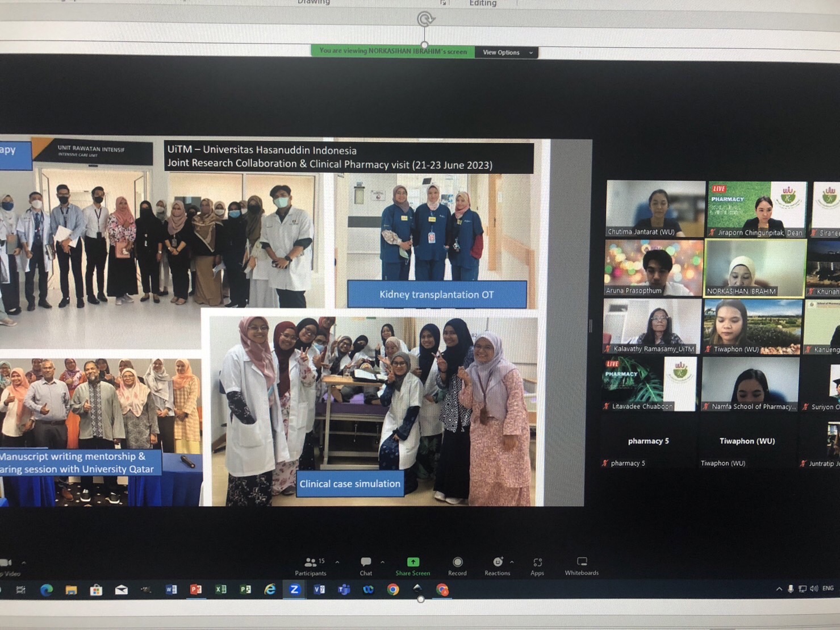
Task: Open Whiteboards in Zoom toolbar
Action: 582,562
